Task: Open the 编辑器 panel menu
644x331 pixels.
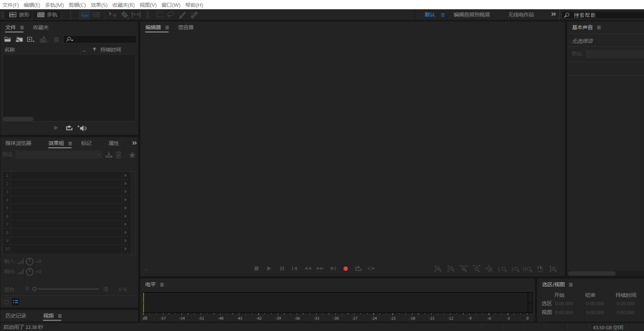Action: click(x=167, y=28)
